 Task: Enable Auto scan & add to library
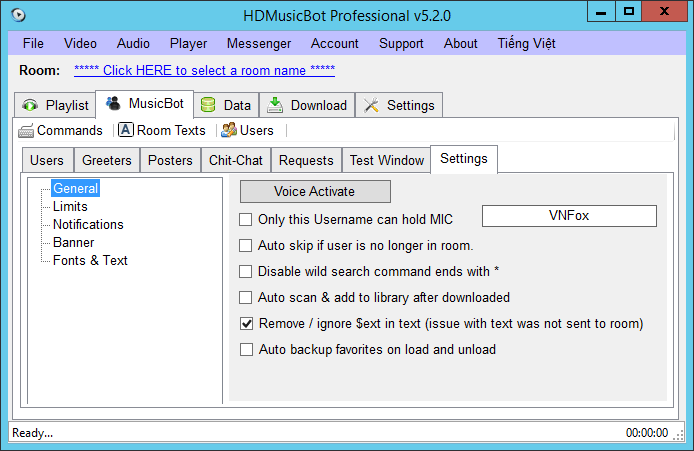(246, 297)
